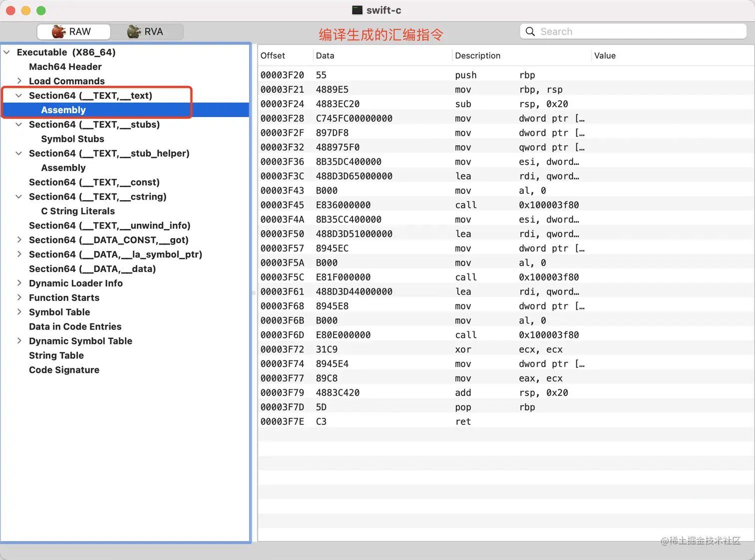Expand the Dynamic Symbol Table node

click(19, 341)
